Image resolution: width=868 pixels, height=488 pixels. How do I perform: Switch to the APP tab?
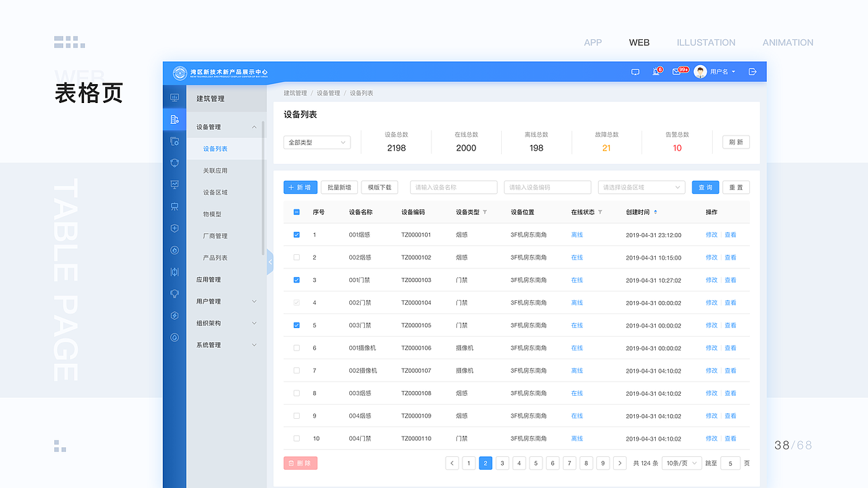click(x=593, y=42)
